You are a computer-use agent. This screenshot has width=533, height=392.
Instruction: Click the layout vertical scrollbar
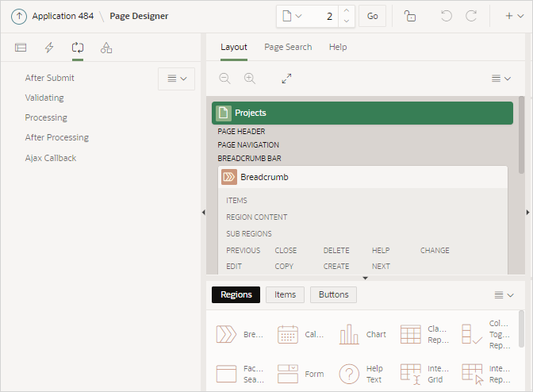521,136
